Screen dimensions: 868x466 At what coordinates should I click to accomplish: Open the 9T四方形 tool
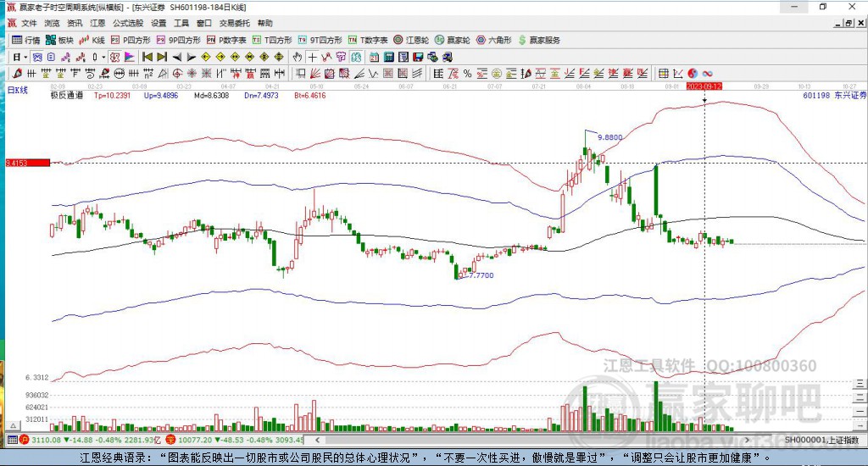[x=320, y=40]
